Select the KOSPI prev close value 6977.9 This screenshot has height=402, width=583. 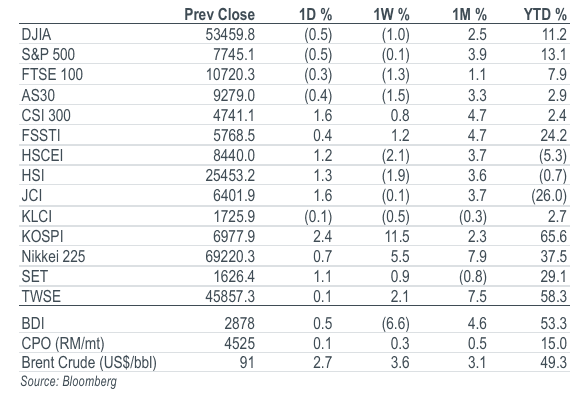pos(234,237)
